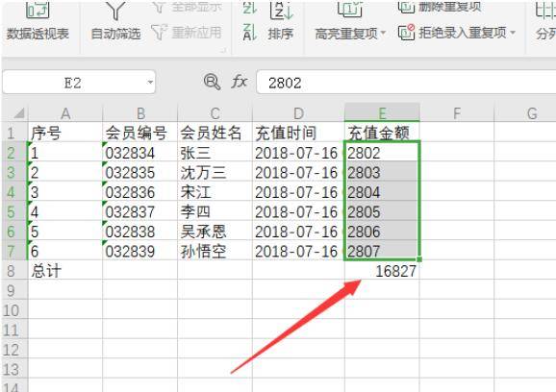Click the descending sort Z-A icon
Viewport: 556px width, 392px height.
tap(250, 33)
